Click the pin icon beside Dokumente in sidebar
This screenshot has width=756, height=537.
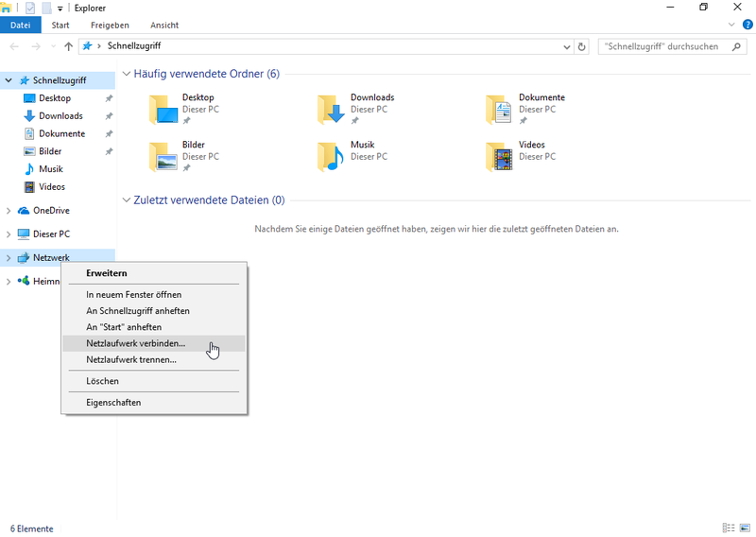pyautogui.click(x=109, y=134)
